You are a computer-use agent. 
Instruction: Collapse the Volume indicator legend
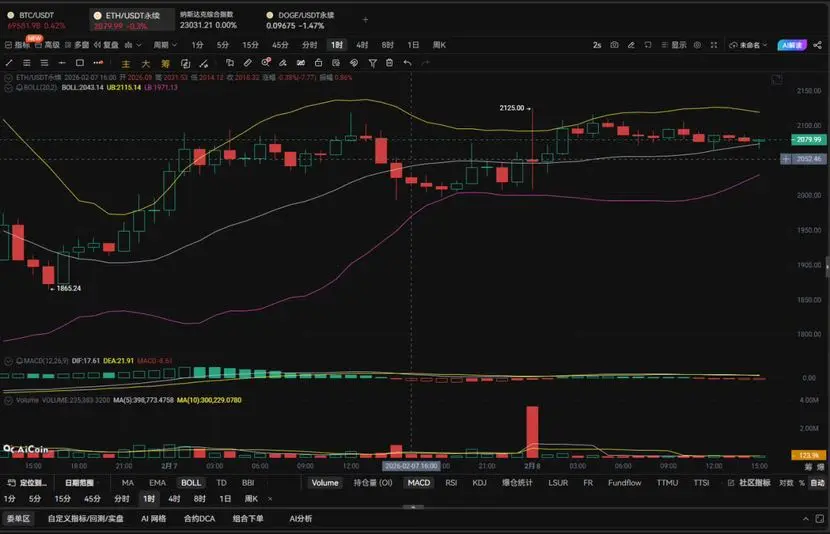8,400
